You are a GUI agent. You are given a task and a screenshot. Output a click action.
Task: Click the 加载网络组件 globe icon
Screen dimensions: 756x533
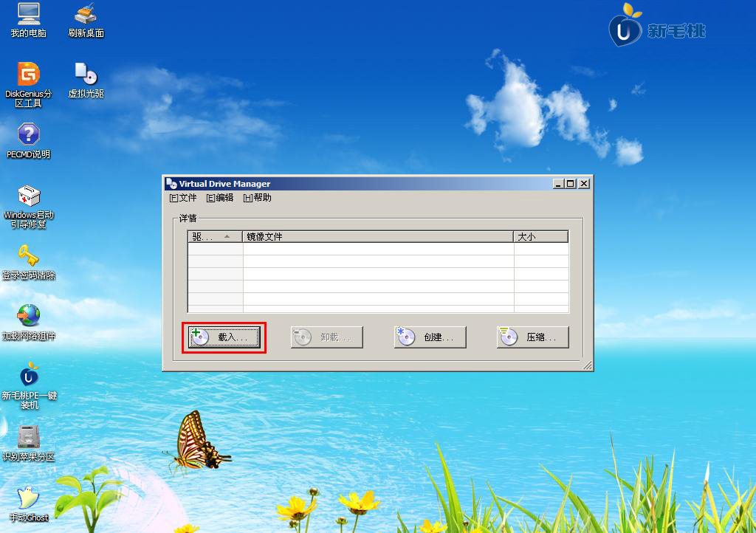tap(28, 316)
